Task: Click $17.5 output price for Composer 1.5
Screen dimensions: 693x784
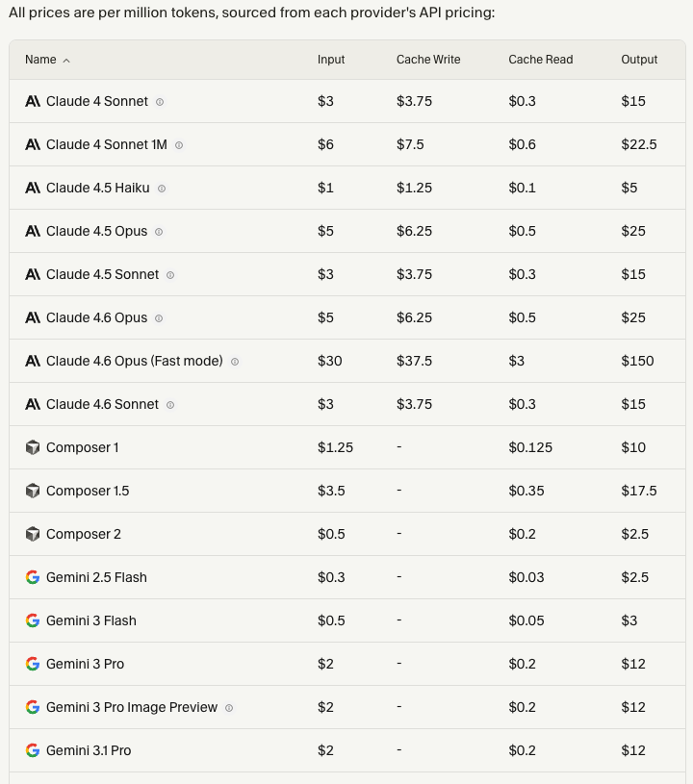Action: (x=639, y=491)
